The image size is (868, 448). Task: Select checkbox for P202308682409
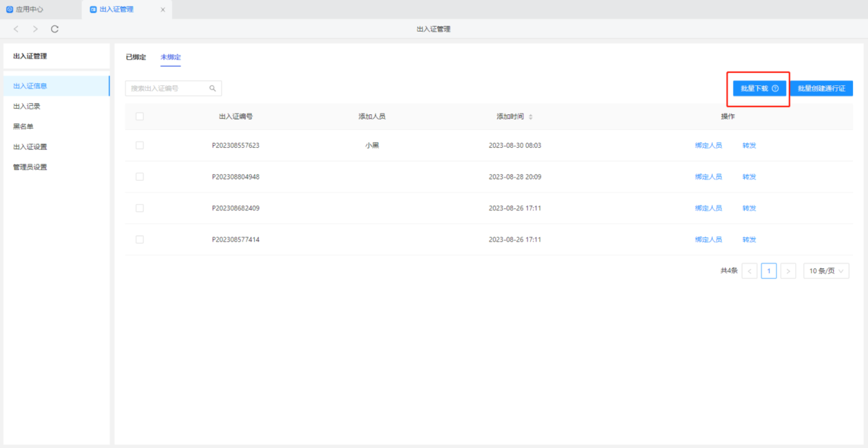pos(140,208)
